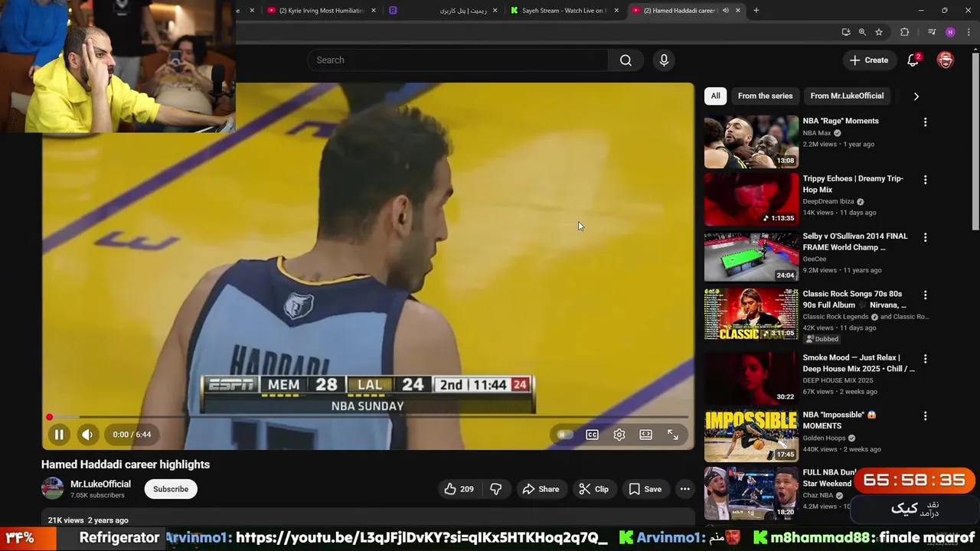Click the zoom magnifier icon in address bar
This screenshot has height=551, width=980.
coord(862,32)
